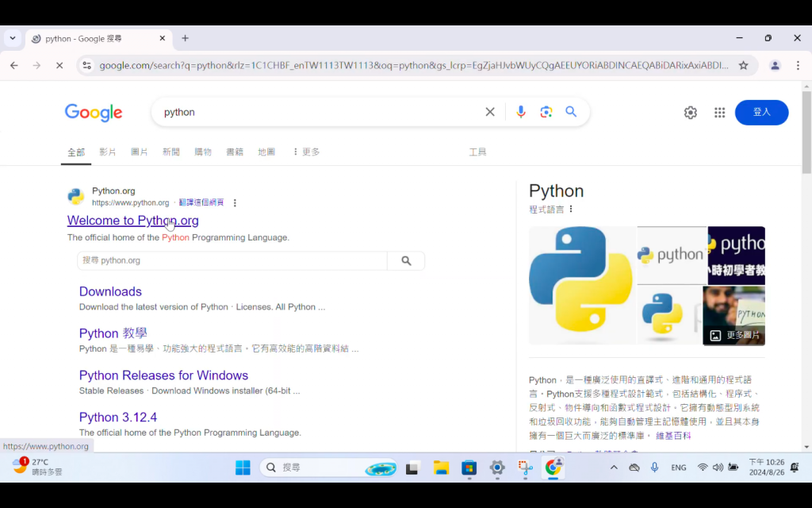Search by image with Google Lens icon

(x=546, y=112)
